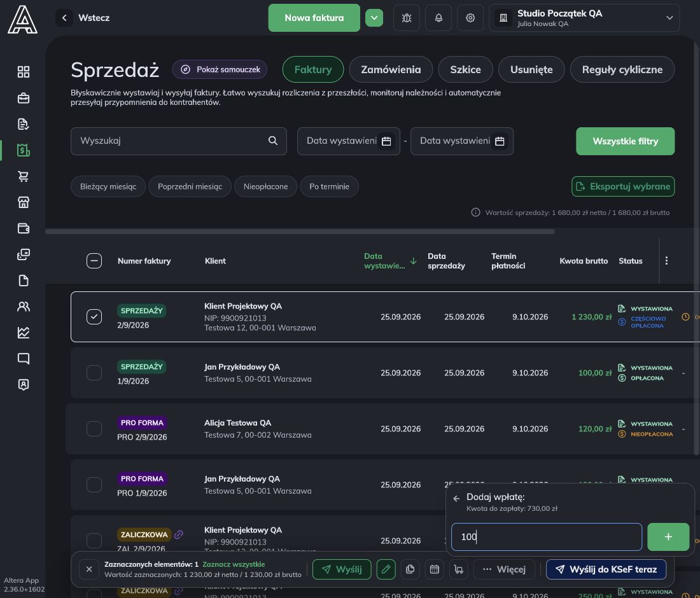Click Wyślij do KSeF teraz
The width and height of the screenshot is (700, 598).
click(606, 569)
